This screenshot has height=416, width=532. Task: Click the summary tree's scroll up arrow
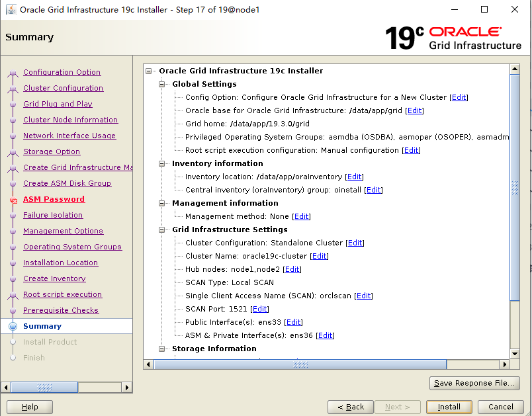515,69
